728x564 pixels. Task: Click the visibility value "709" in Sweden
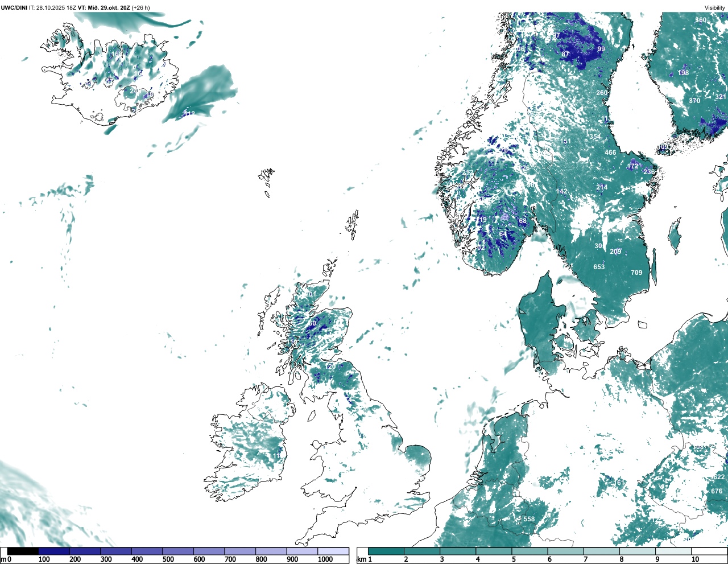click(636, 273)
